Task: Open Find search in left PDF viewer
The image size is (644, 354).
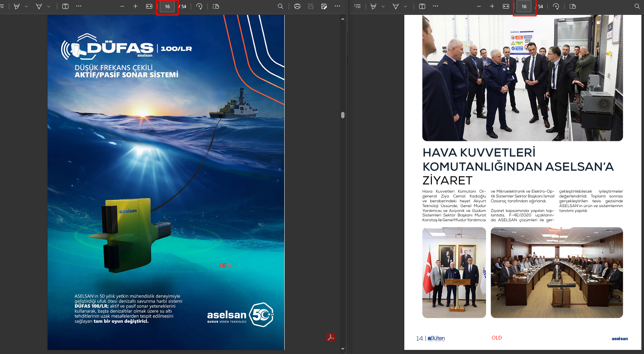Action: coord(281,6)
